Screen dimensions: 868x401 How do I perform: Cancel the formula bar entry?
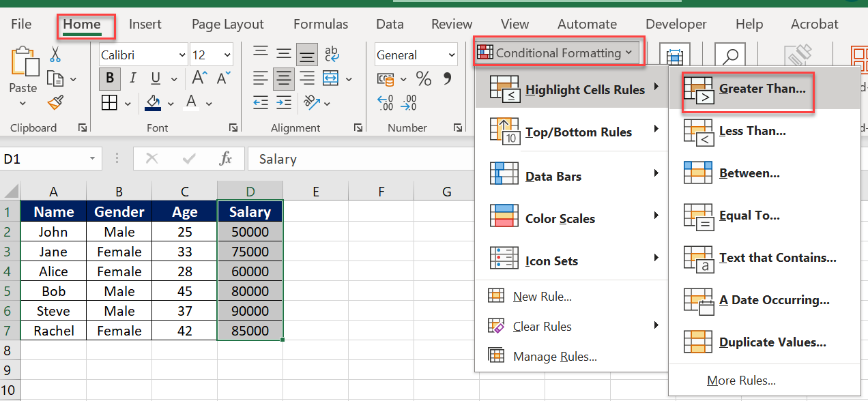pyautogui.click(x=151, y=159)
